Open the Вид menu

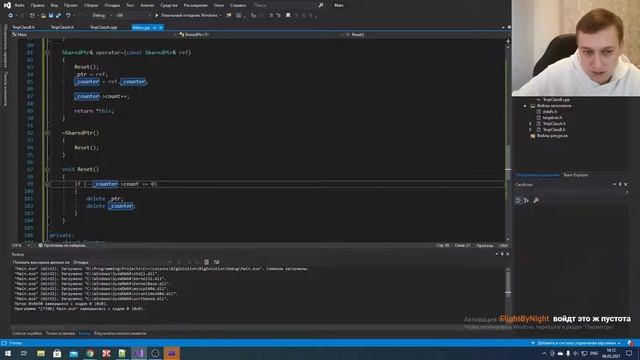pos(54,5)
